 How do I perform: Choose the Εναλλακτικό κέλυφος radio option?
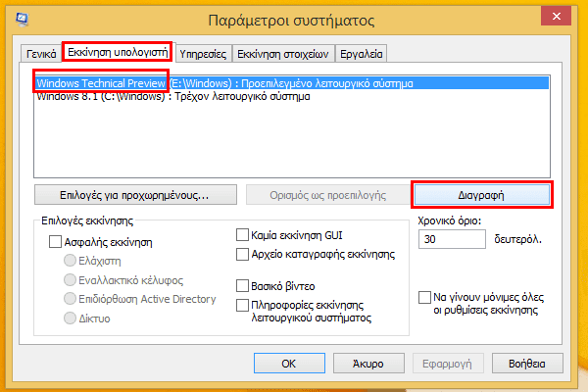pyautogui.click(x=70, y=280)
